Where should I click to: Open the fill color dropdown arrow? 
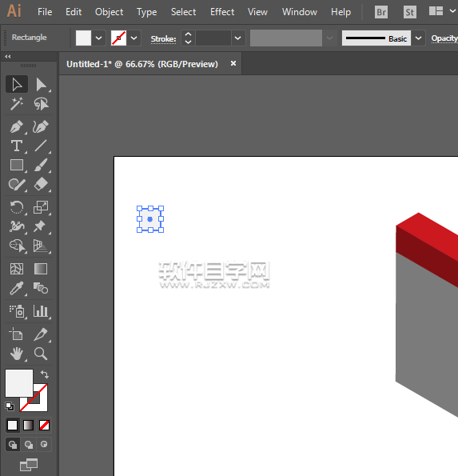pos(98,38)
